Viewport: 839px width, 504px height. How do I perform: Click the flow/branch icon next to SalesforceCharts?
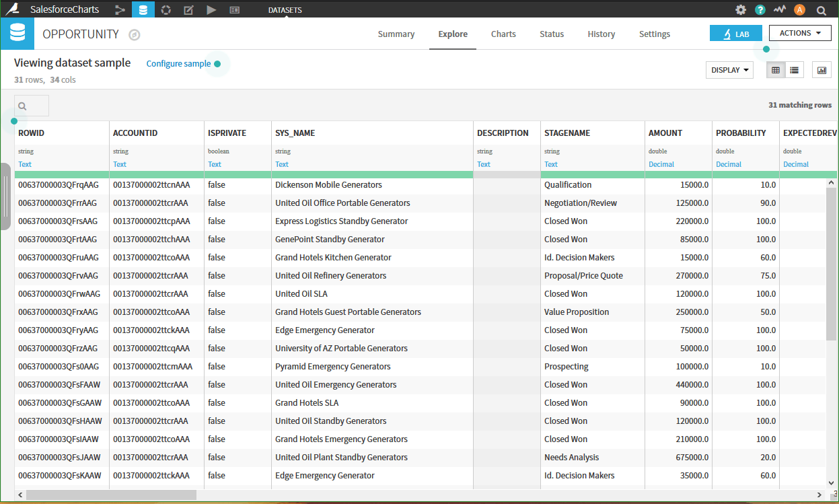[x=120, y=9]
